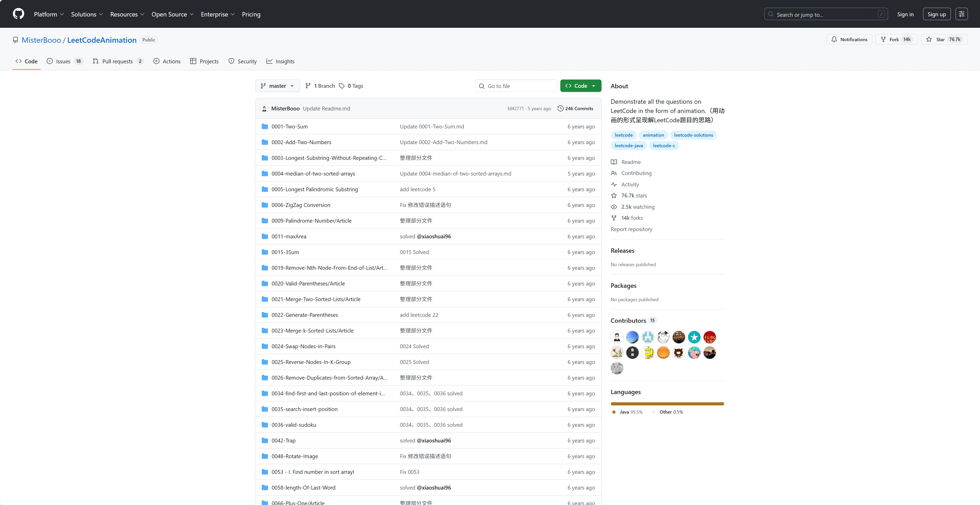Open the orange circle contributor avatar
This screenshot has height=505, width=980.
tap(663, 353)
